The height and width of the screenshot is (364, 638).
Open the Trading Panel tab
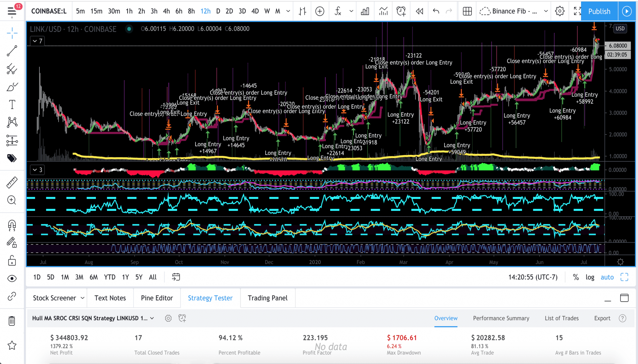click(268, 298)
